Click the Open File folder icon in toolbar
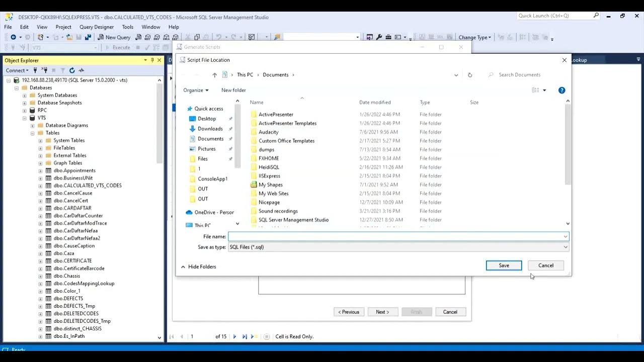Screen dimensions: 644x362 [69, 37]
